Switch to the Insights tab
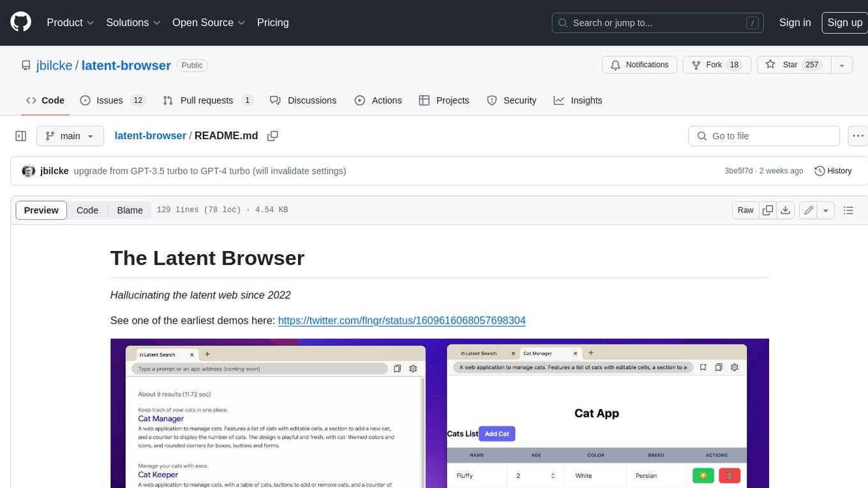 click(578, 100)
